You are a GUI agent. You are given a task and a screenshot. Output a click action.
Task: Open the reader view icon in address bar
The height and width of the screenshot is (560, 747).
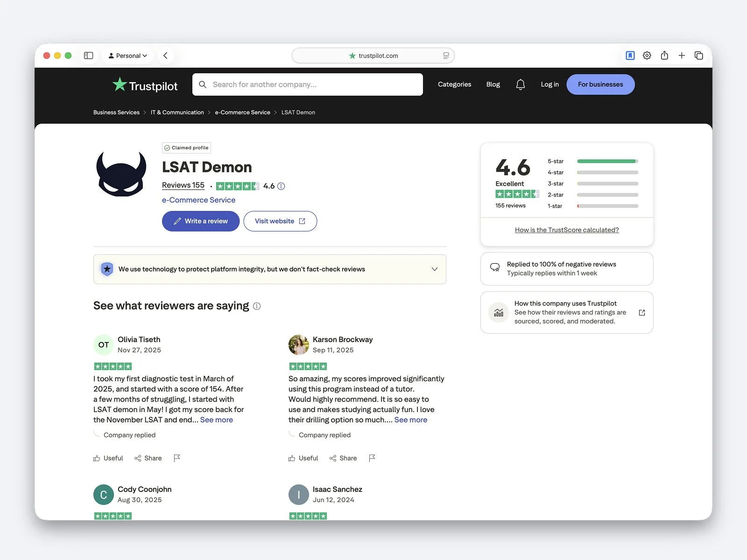pyautogui.click(x=446, y=56)
